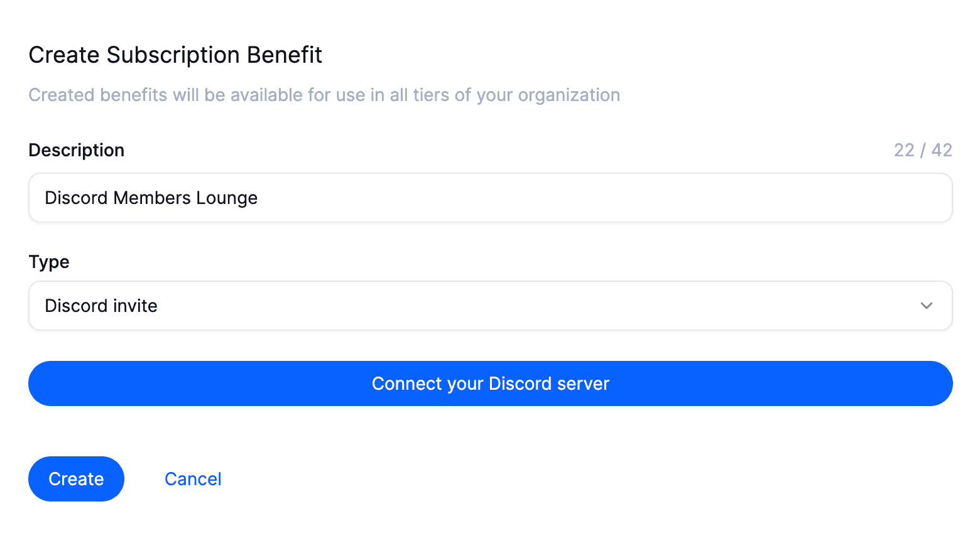Click the Type section label

(x=49, y=262)
